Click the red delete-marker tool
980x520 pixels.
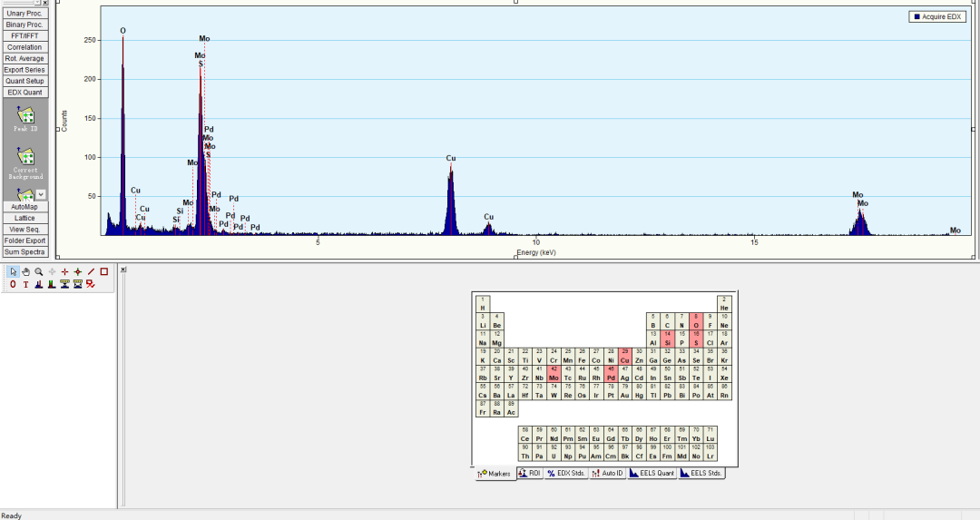pos(91,284)
